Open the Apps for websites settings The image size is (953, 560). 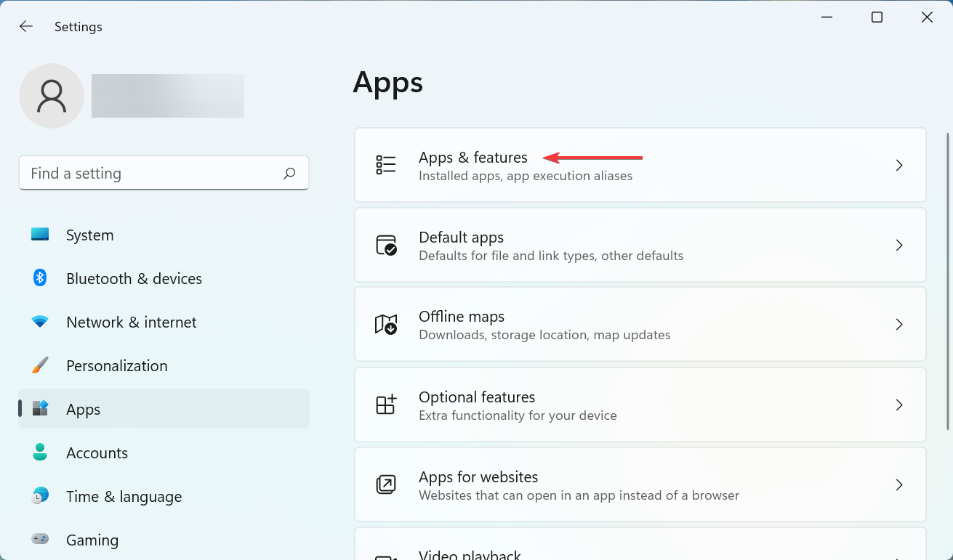(x=640, y=484)
